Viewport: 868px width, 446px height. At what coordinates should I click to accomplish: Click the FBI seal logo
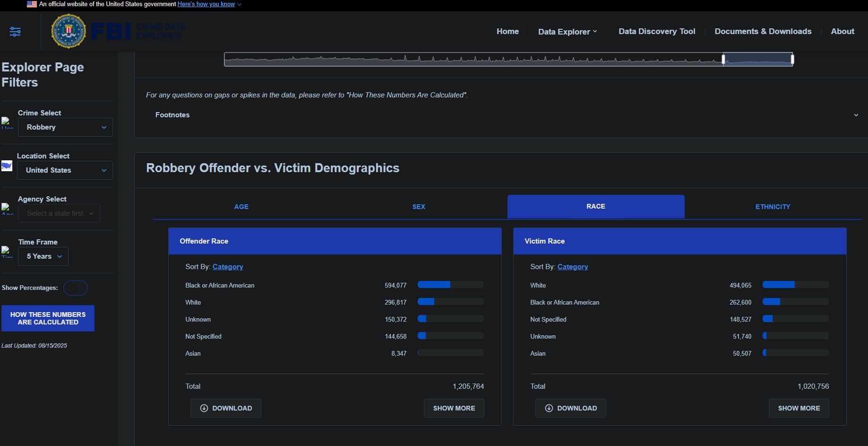tap(69, 31)
